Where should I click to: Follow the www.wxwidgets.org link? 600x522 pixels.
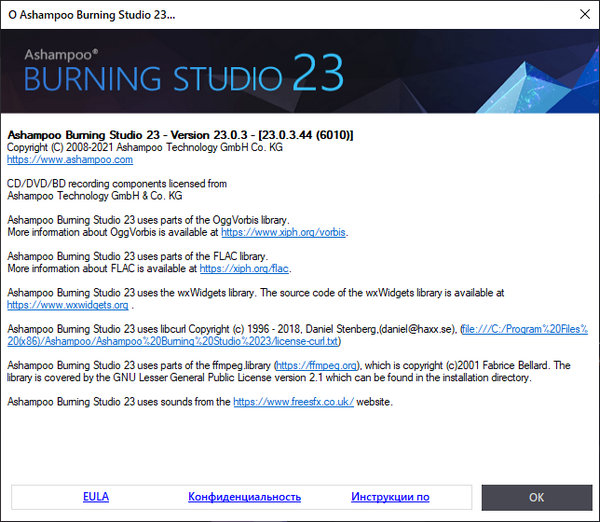(68, 305)
